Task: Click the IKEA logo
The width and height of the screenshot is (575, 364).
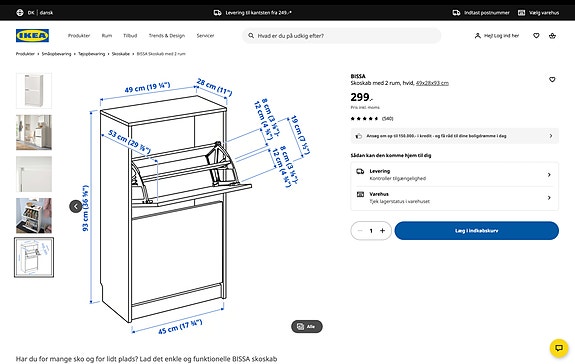Action: pyautogui.click(x=32, y=36)
